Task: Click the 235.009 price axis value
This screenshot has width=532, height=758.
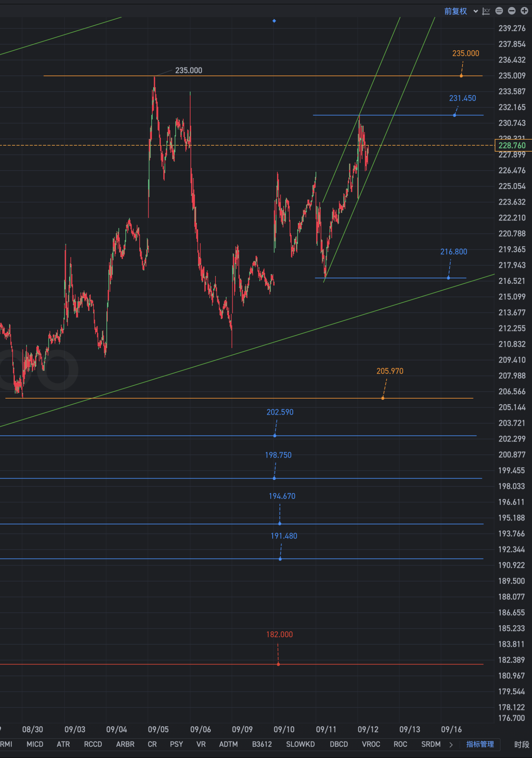Action: coord(512,76)
